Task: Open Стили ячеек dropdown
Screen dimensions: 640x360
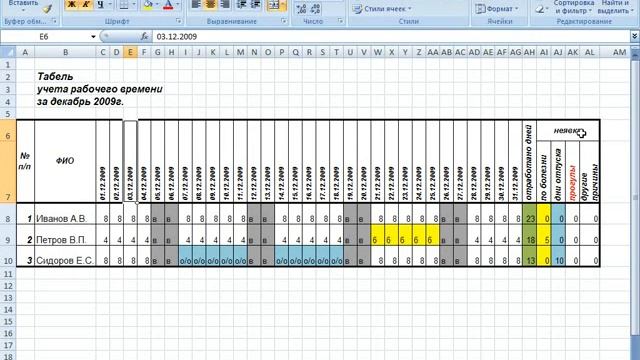Action: click(x=382, y=9)
